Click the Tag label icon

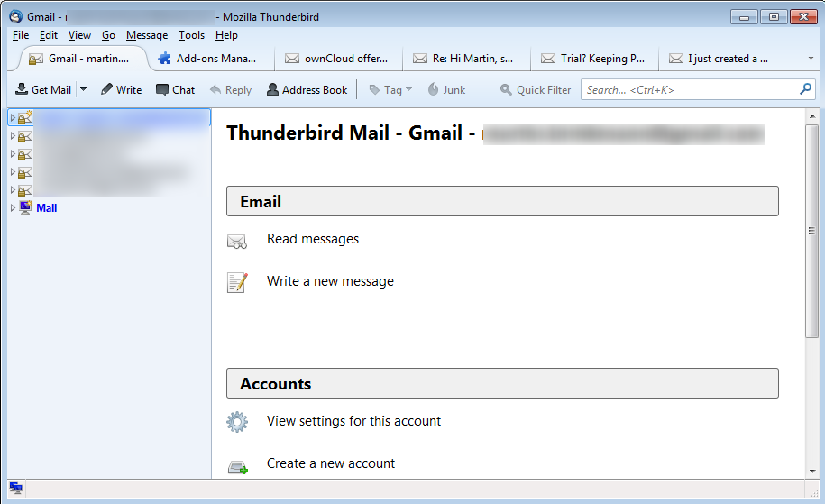click(374, 90)
